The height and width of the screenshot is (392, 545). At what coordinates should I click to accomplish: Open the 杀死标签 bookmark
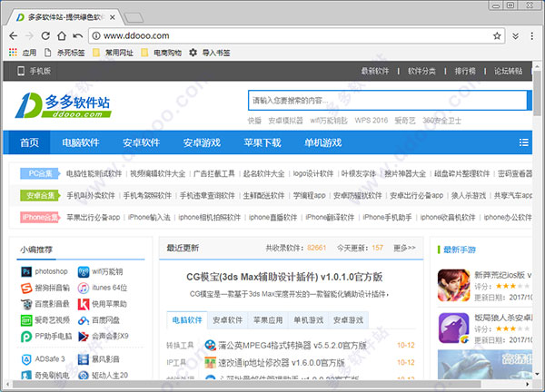coord(65,53)
